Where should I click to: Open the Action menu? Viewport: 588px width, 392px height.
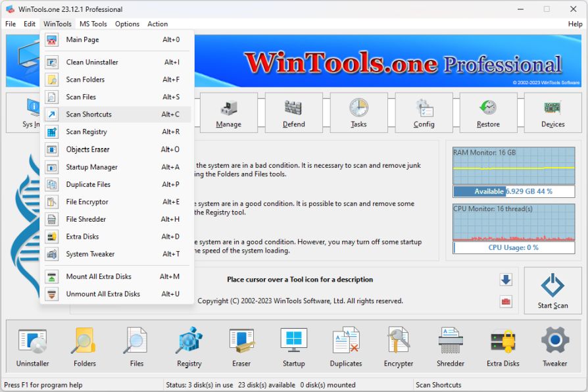[157, 24]
